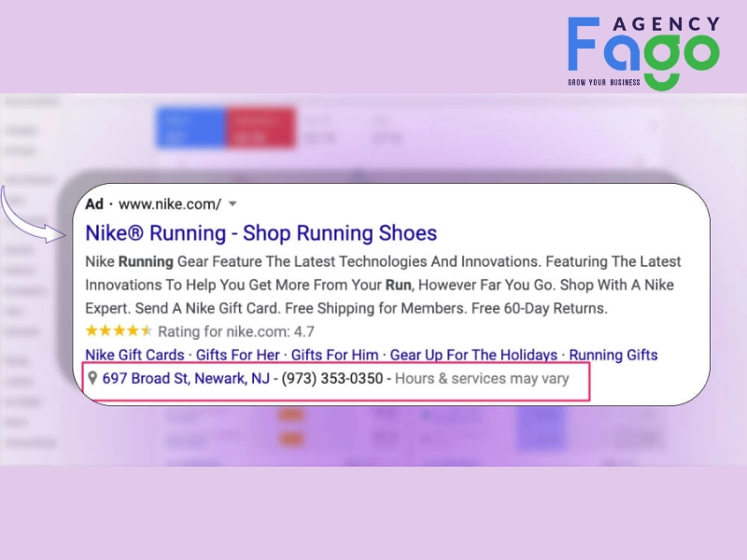Click the phone number (973) 353-0350
The image size is (747, 560).
coord(332,379)
